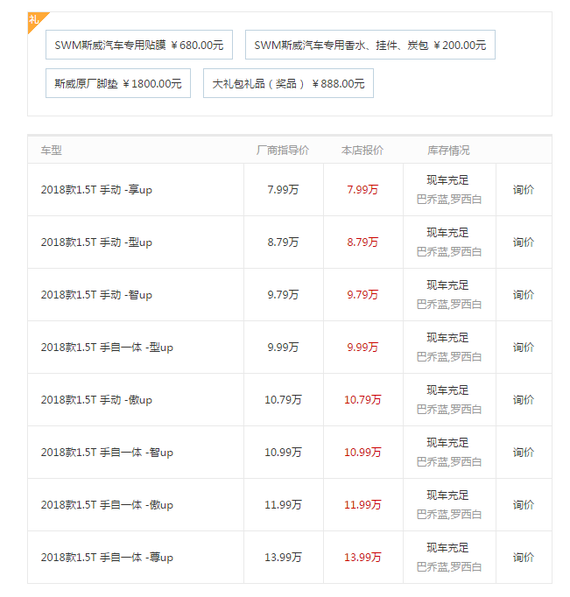Click the grey 8.79万 manufacturer guide price
This screenshot has width=570, height=597.
point(283,242)
